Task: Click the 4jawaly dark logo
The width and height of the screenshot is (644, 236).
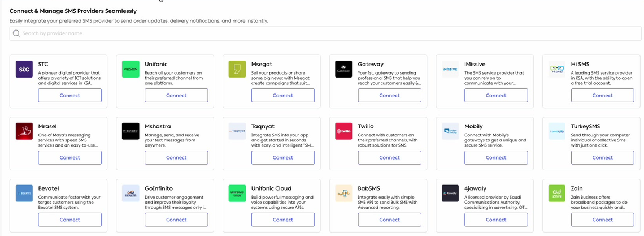Action: tap(450, 193)
